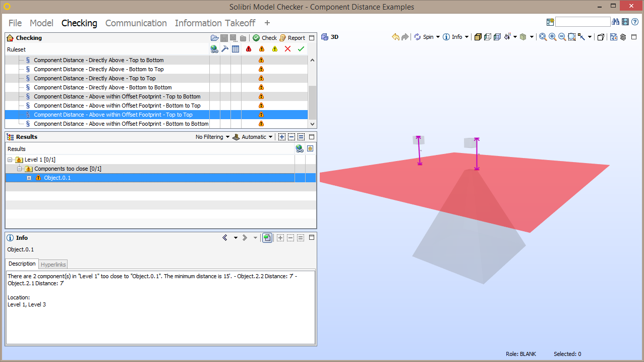
Task: Open the Automatic grouping dropdown
Action: pos(253,137)
